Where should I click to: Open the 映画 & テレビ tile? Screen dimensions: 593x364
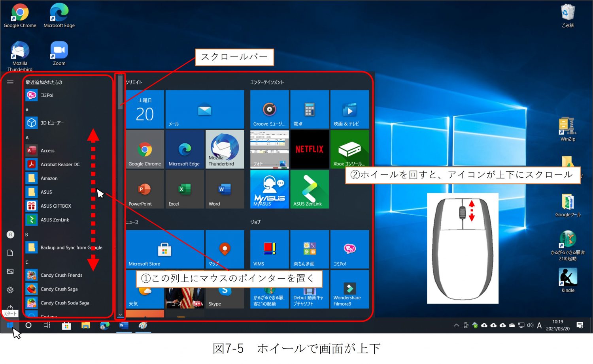coord(349,109)
